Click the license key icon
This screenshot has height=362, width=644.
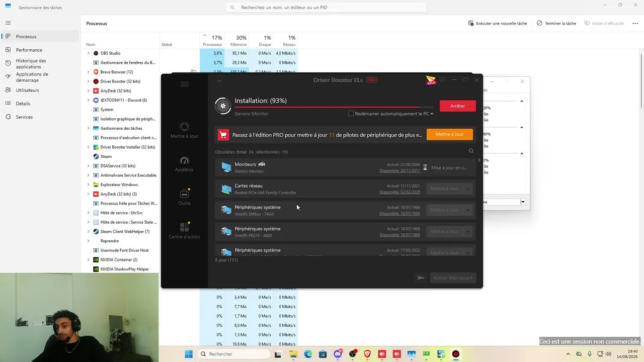tap(421, 278)
